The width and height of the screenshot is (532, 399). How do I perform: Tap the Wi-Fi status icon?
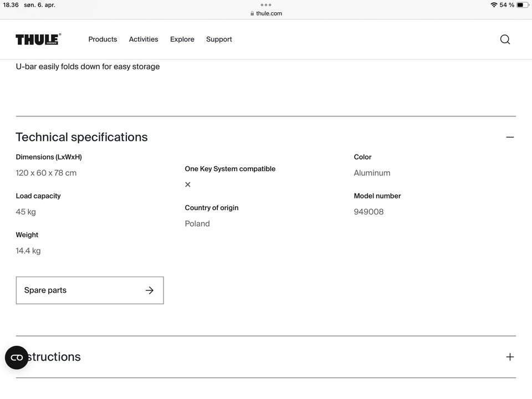tap(493, 5)
